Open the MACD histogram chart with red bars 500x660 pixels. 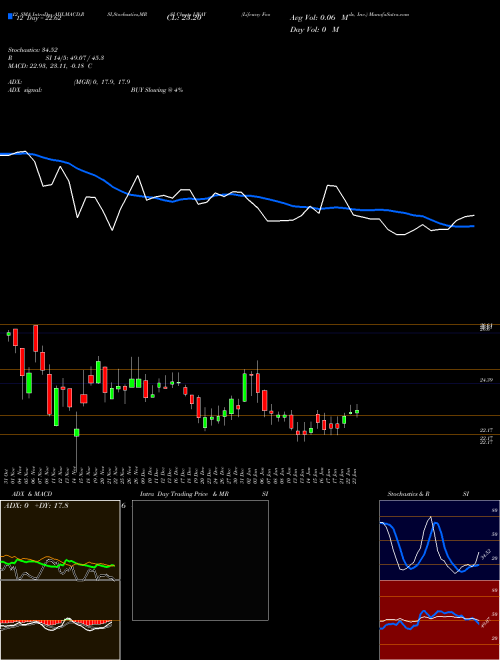[60, 620]
